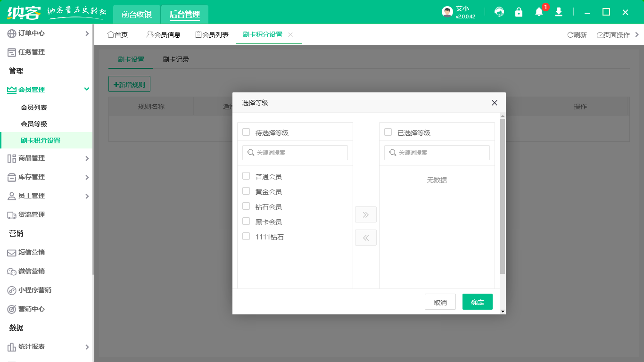644x362 pixels.
Task: Open the 会员列表 page tab
Action: [x=212, y=35]
